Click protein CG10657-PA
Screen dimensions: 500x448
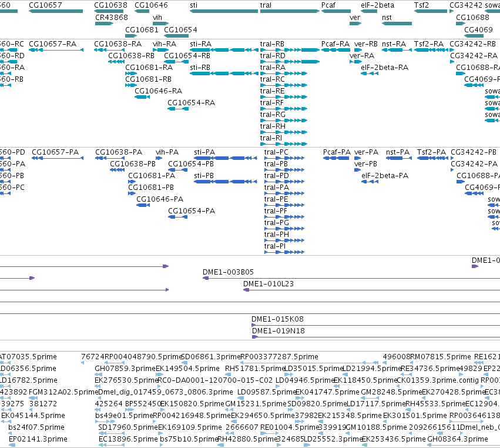pos(58,158)
